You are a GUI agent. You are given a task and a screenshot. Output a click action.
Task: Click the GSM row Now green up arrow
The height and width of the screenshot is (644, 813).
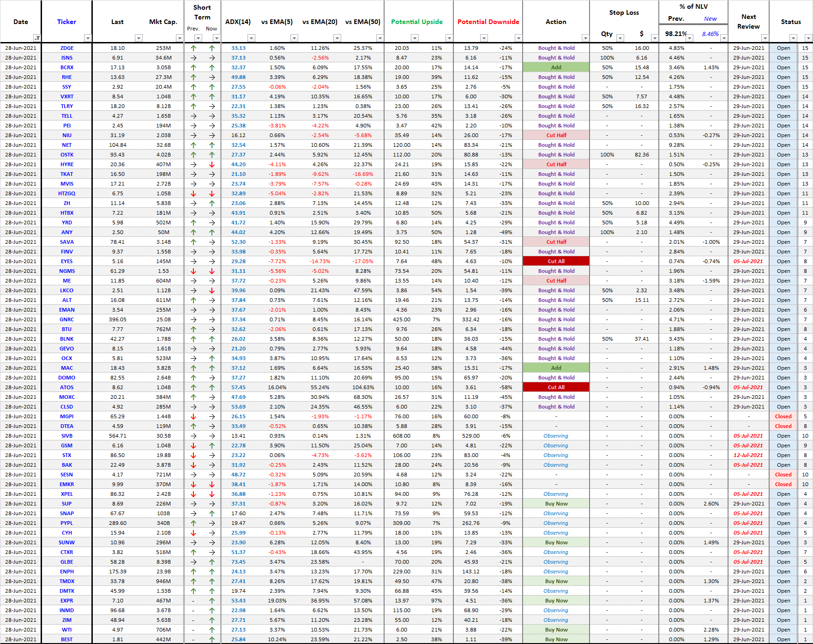212,445
